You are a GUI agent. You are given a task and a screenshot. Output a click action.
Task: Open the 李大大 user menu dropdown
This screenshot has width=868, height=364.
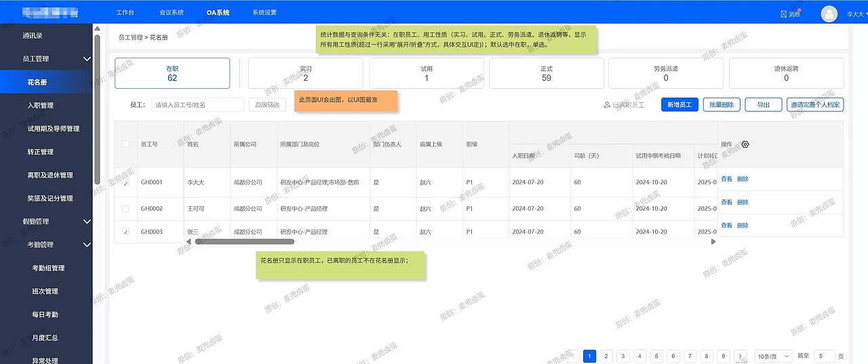pos(857,14)
